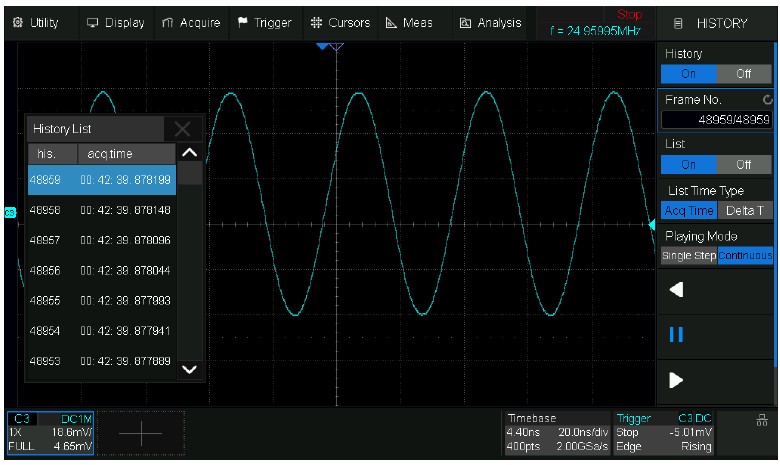Click the play forward arrow icon
Image resolution: width=780 pixels, height=465 pixels.
(x=676, y=379)
